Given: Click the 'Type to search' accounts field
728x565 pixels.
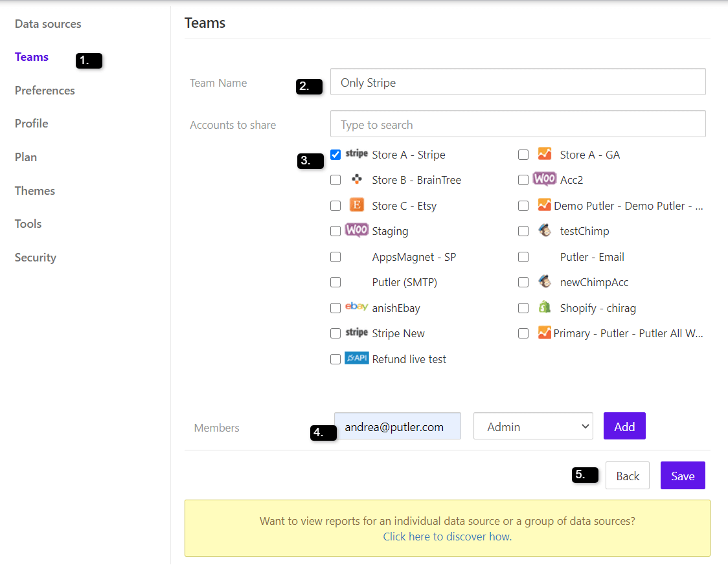Looking at the screenshot, I should (x=518, y=124).
